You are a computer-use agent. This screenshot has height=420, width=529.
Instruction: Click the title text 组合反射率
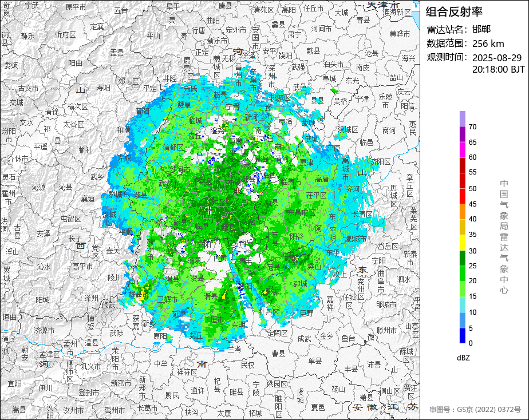pyautogui.click(x=454, y=12)
